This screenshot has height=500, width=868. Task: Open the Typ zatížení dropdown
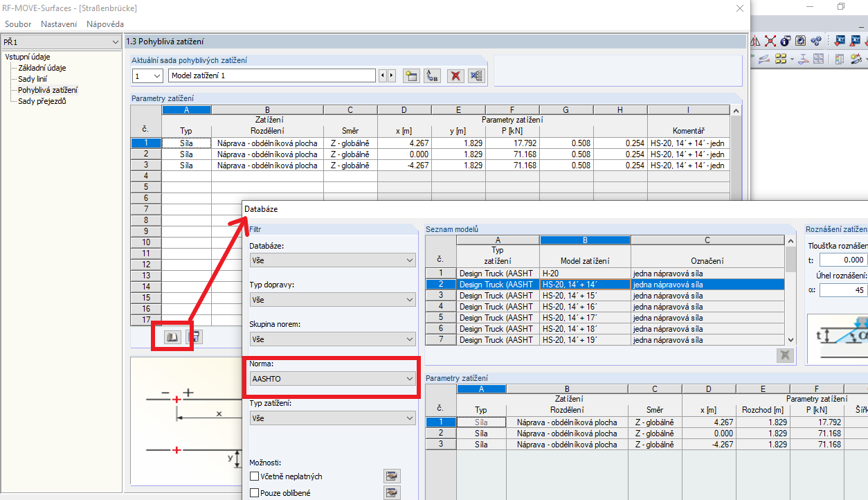click(x=332, y=418)
